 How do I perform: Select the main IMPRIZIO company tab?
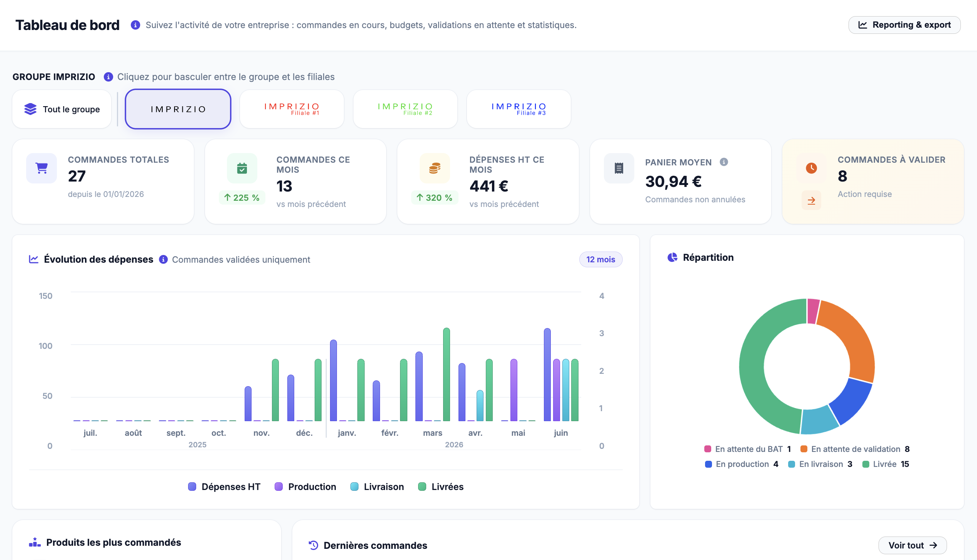(x=178, y=109)
